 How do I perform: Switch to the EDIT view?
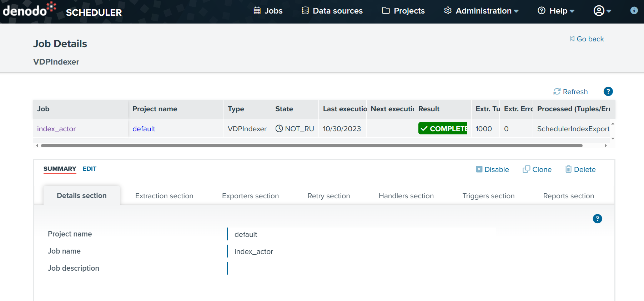coord(90,169)
